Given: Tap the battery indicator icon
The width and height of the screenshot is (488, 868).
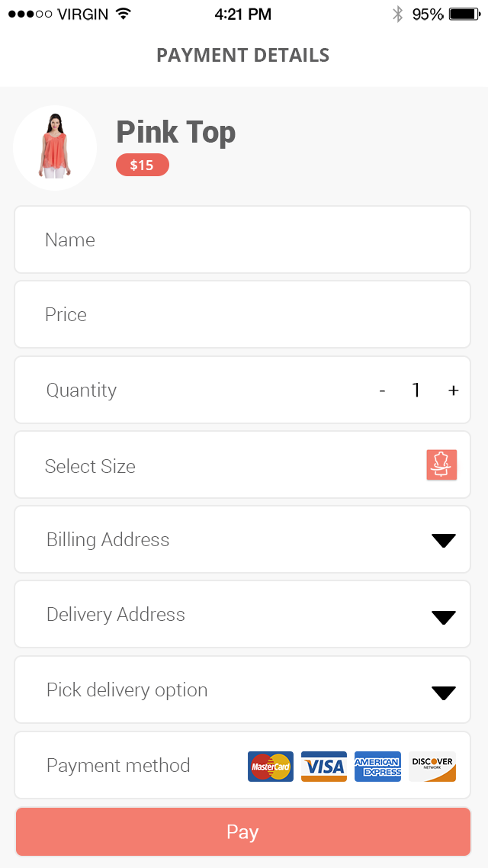Looking at the screenshot, I should [464, 14].
